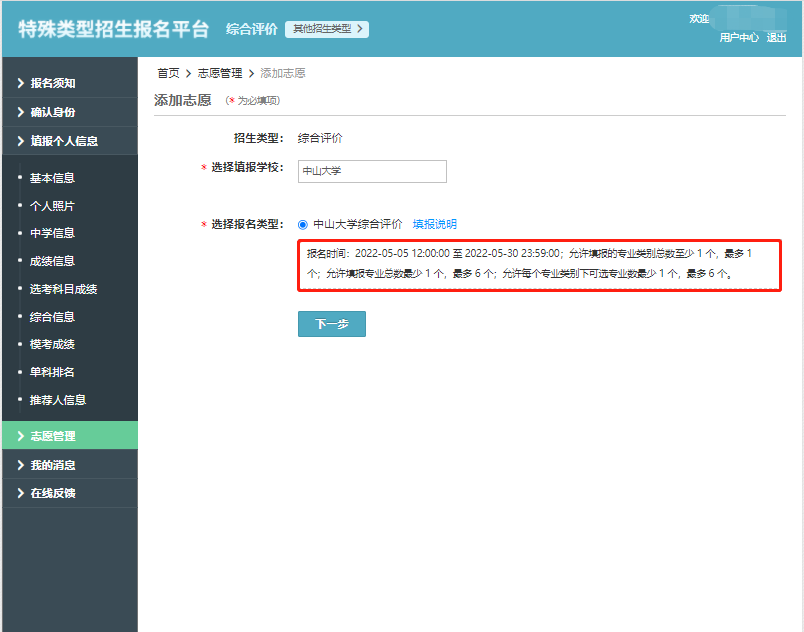
Task: Open 中学信息 in sidebar
Action: click(52, 233)
